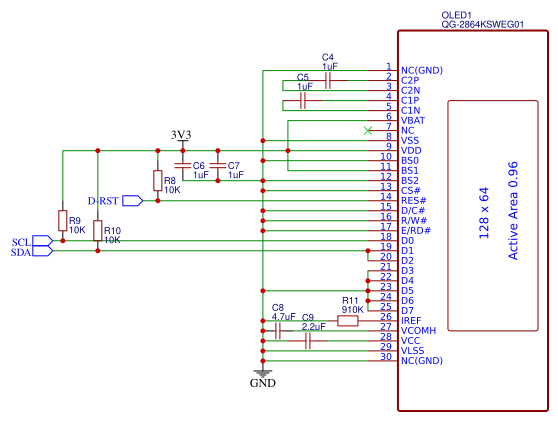The height and width of the screenshot is (421, 558).
Task: Select the D1 pin label
Action: (407, 251)
